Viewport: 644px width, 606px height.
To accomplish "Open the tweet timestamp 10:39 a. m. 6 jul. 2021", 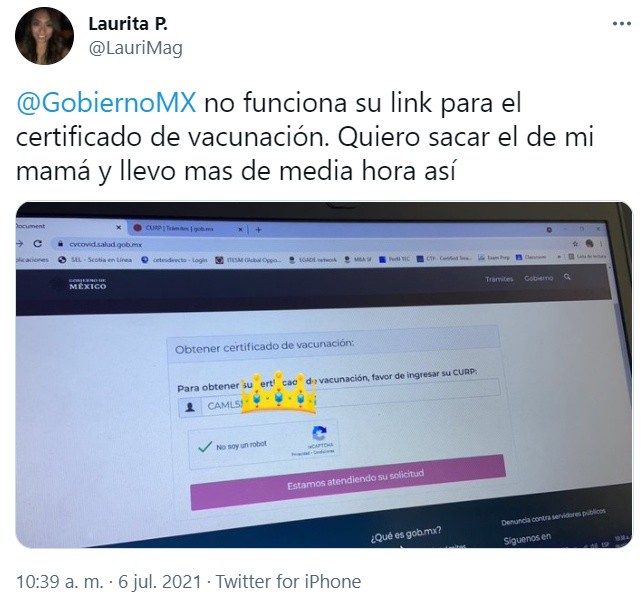I will click(x=109, y=582).
